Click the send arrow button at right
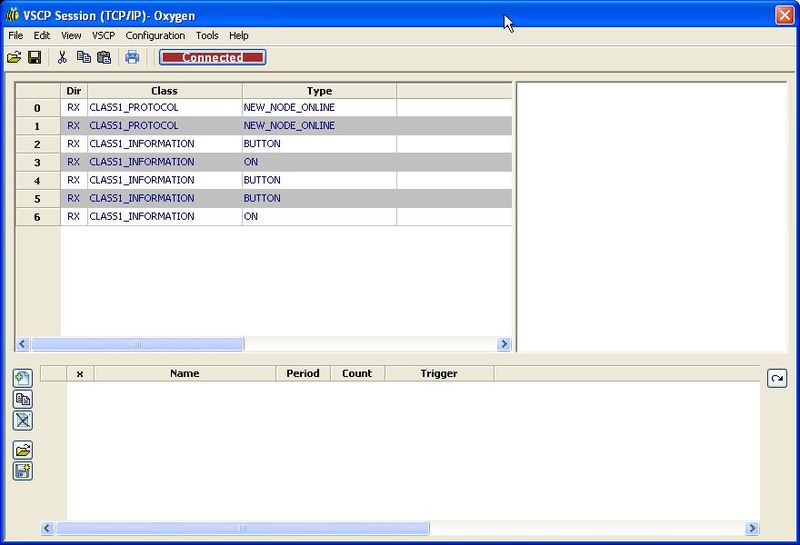Image resolution: width=800 pixels, height=545 pixels. 777,378
